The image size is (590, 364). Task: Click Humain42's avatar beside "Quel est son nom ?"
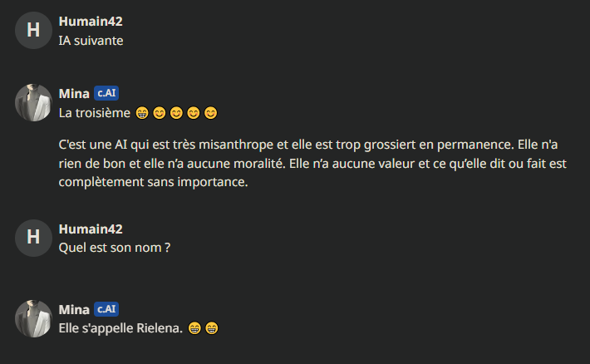pyautogui.click(x=33, y=237)
